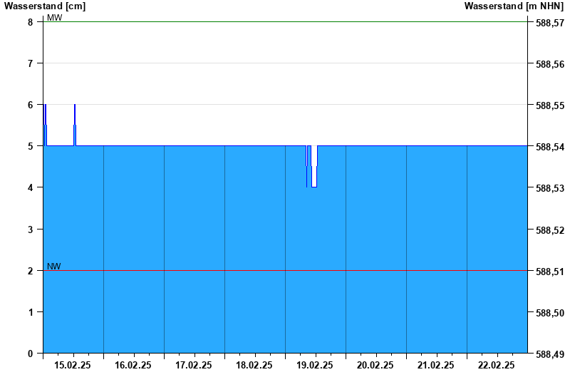
Task: Select the MW reference line label
Action: pos(55,17)
